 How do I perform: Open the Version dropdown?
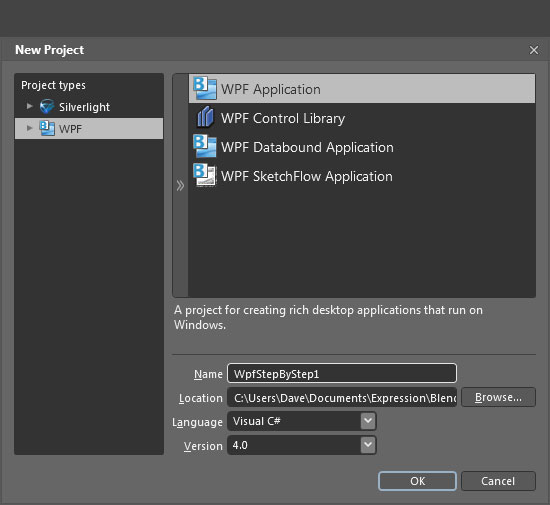point(368,445)
